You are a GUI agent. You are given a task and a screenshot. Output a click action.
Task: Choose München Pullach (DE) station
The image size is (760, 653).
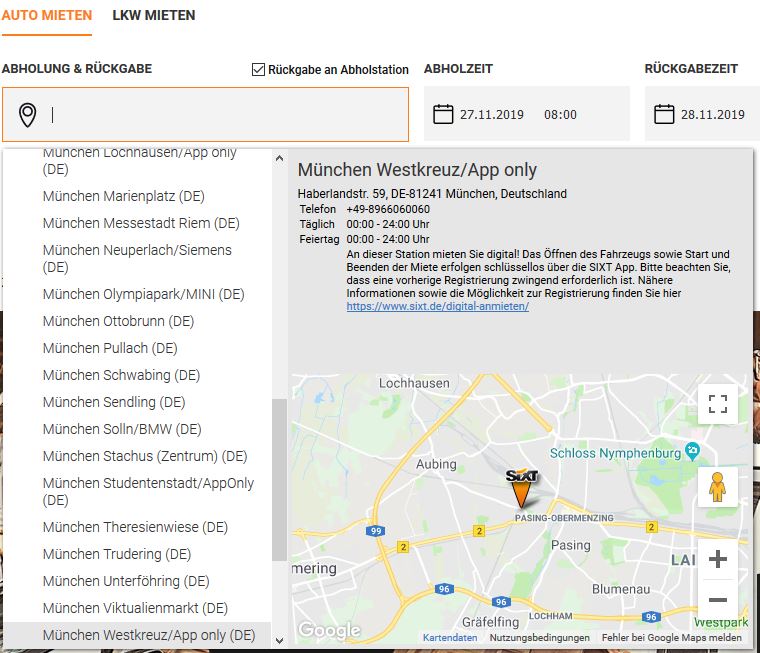click(137, 349)
